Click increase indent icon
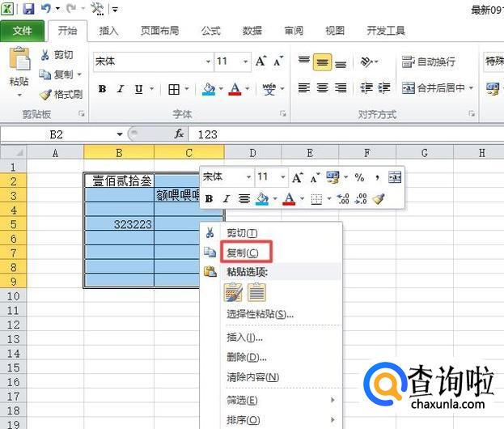Image resolution: width=504 pixels, height=429 pixels. coord(383,87)
